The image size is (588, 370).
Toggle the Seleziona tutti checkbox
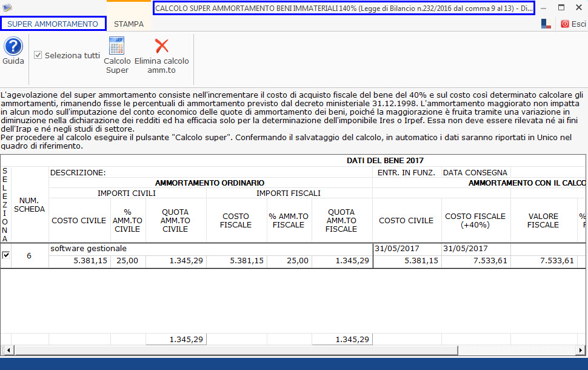coord(38,55)
